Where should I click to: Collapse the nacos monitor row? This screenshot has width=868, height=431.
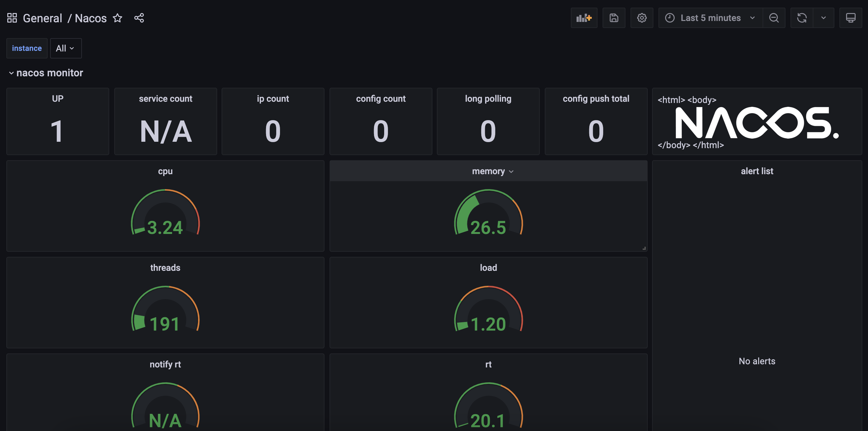11,73
